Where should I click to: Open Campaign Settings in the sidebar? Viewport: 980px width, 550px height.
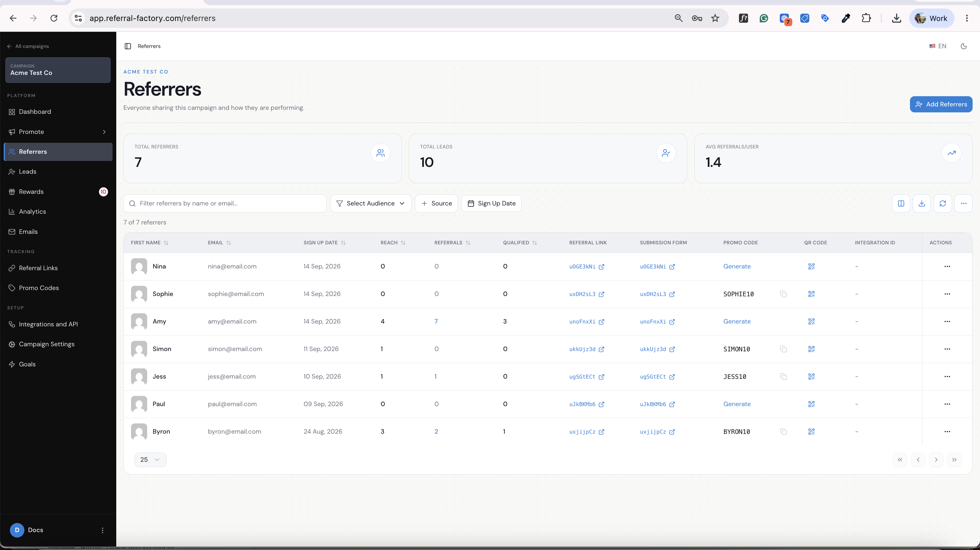[x=58, y=344]
